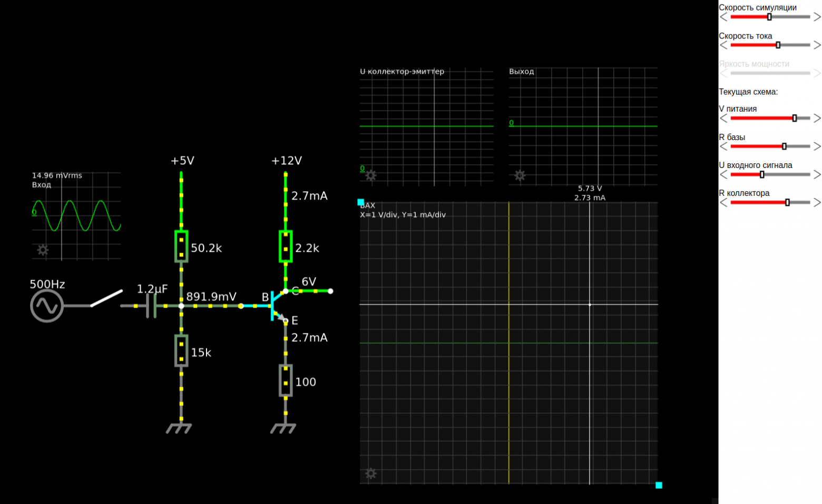Click the R коллектора slider handle
The height and width of the screenshot is (504, 822).
(x=787, y=202)
